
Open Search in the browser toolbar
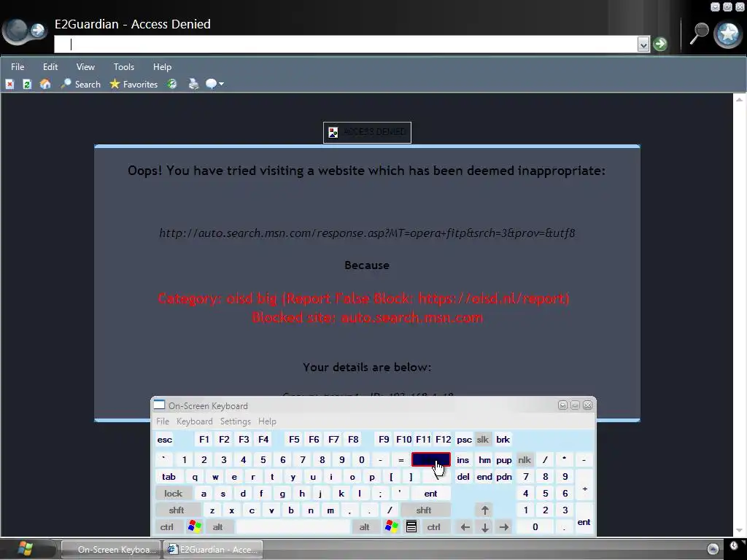point(80,85)
